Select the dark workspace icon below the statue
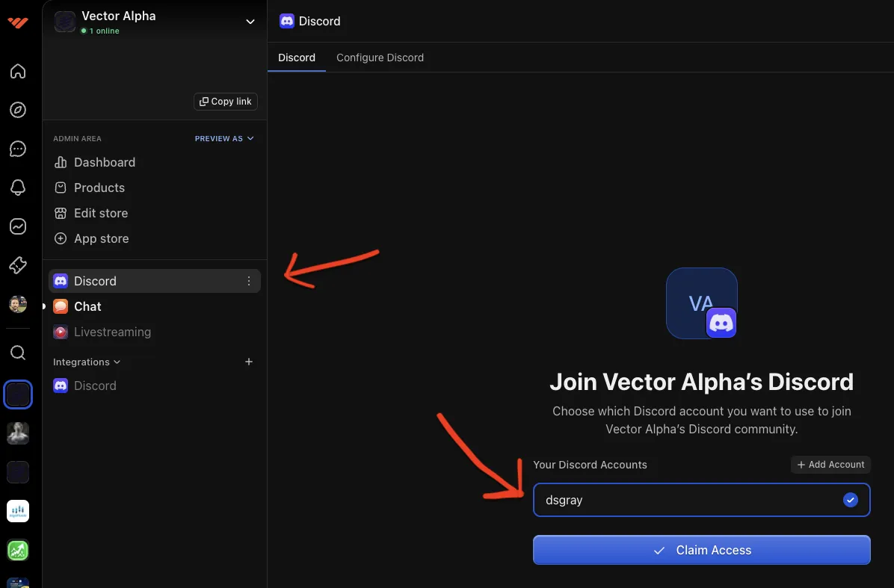 click(x=18, y=472)
